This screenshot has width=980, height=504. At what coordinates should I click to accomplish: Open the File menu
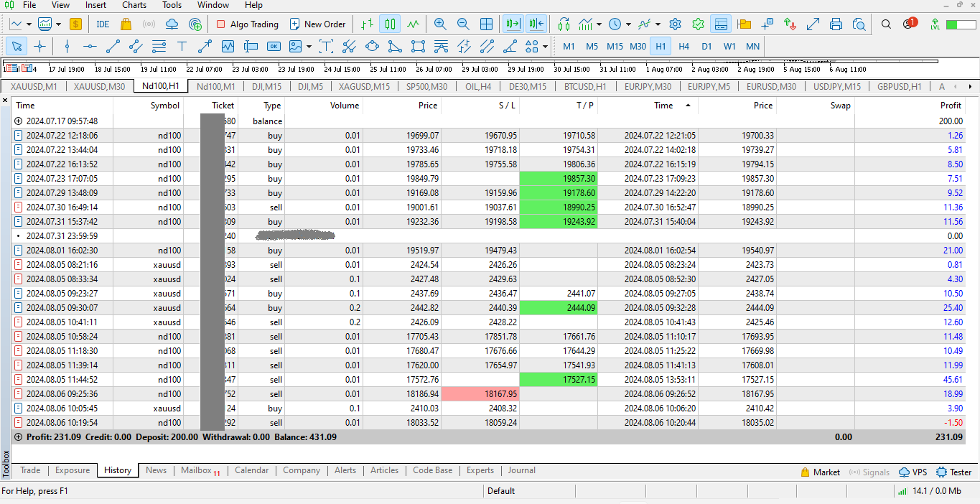(29, 5)
